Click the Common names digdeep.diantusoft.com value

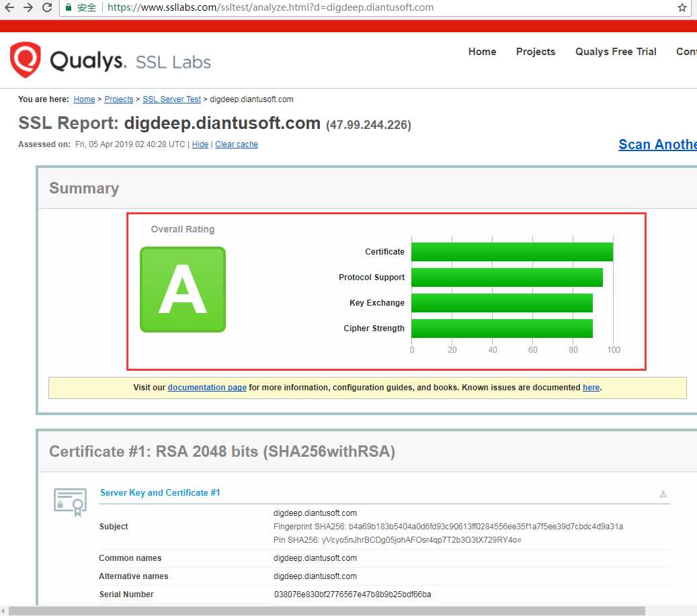click(x=315, y=558)
